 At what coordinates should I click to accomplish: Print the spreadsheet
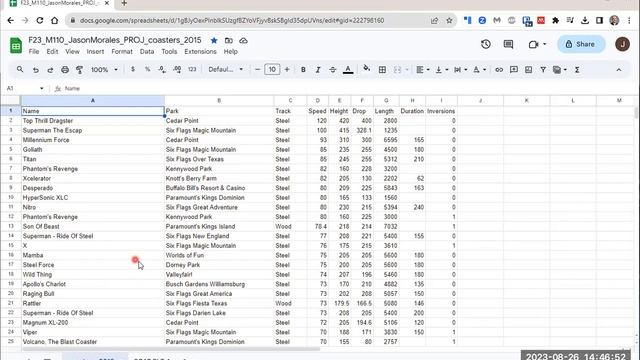coord(65,70)
